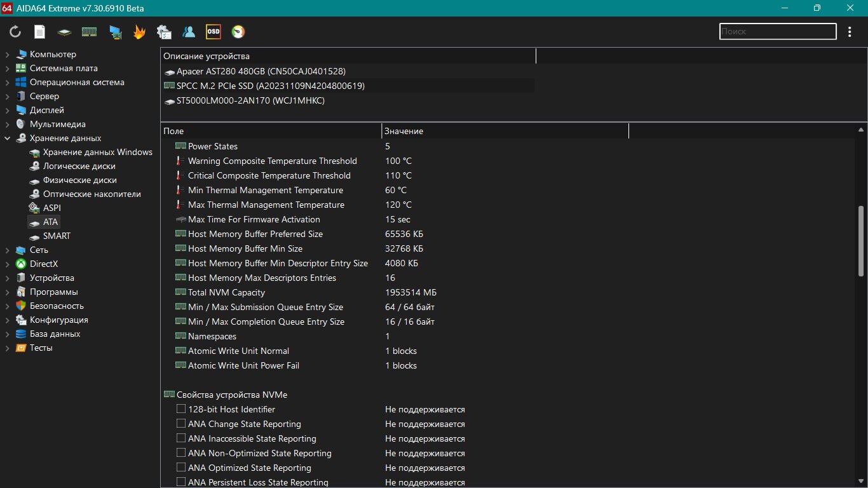Expand the Дисплей tree node arrow
The width and height of the screenshot is (868, 488).
point(7,110)
